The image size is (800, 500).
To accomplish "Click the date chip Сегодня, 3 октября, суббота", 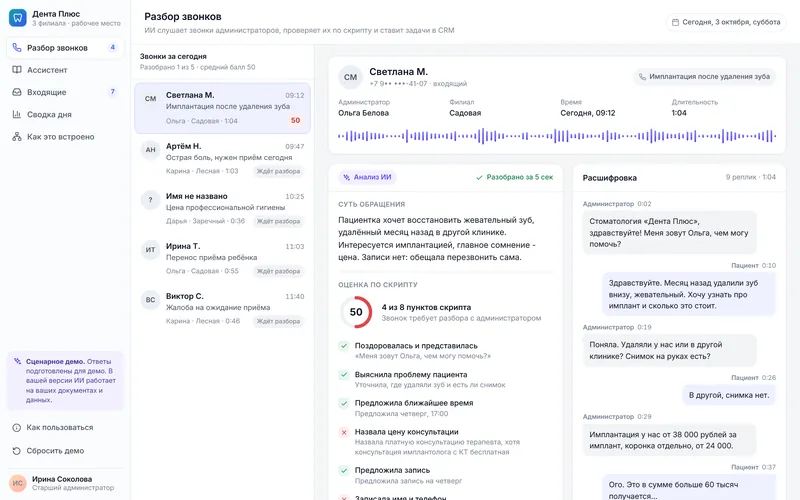I will (x=726, y=22).
